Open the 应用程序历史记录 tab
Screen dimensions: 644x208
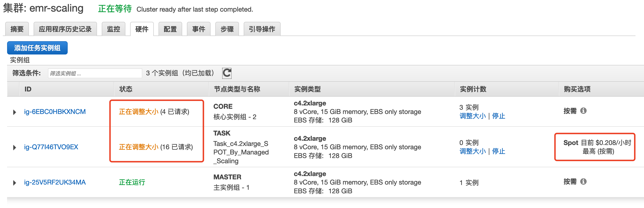tap(65, 29)
